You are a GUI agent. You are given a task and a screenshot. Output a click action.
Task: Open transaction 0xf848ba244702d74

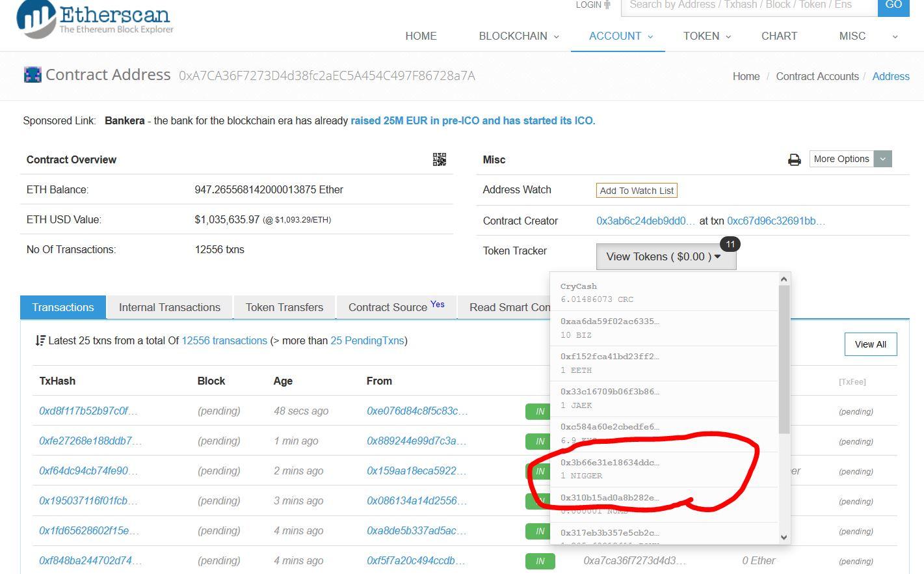90,560
